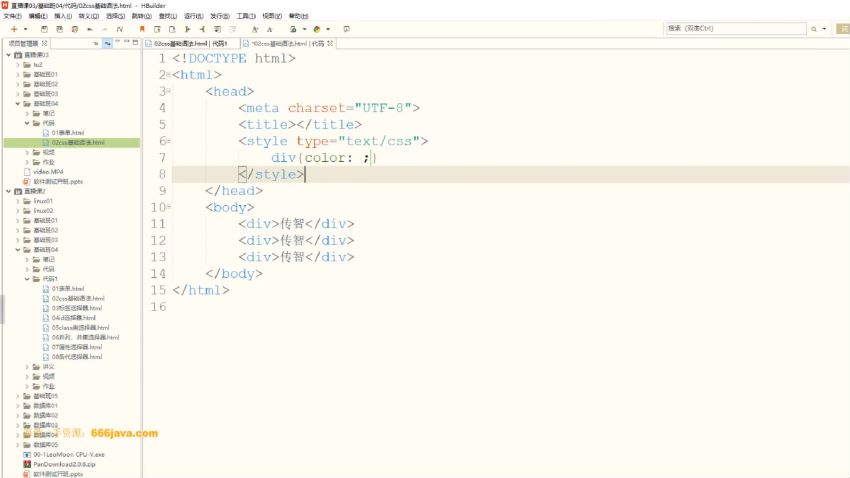Open the 视图(V) menu
The height and width of the screenshot is (478, 850).
coord(272,16)
